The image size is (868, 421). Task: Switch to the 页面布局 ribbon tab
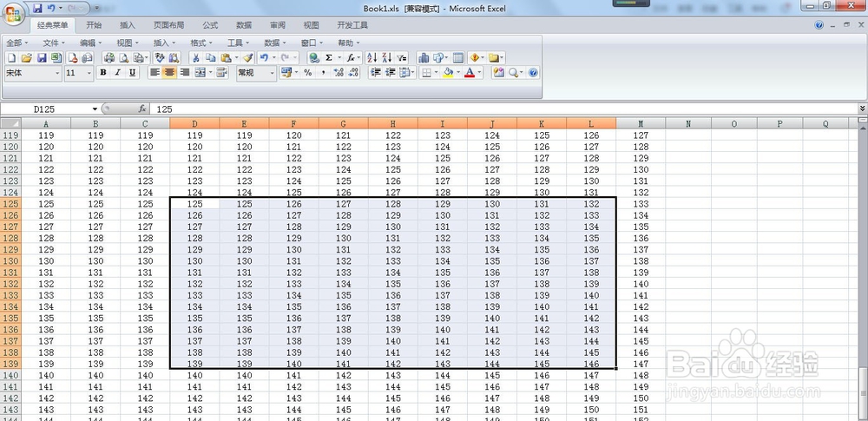click(169, 25)
